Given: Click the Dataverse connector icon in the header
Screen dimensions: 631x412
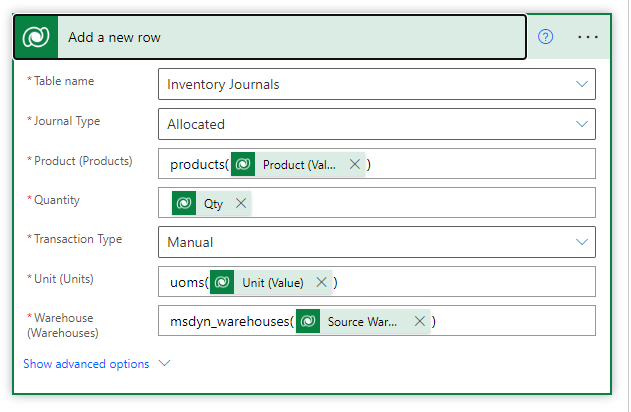Looking at the screenshot, I should click(36, 37).
